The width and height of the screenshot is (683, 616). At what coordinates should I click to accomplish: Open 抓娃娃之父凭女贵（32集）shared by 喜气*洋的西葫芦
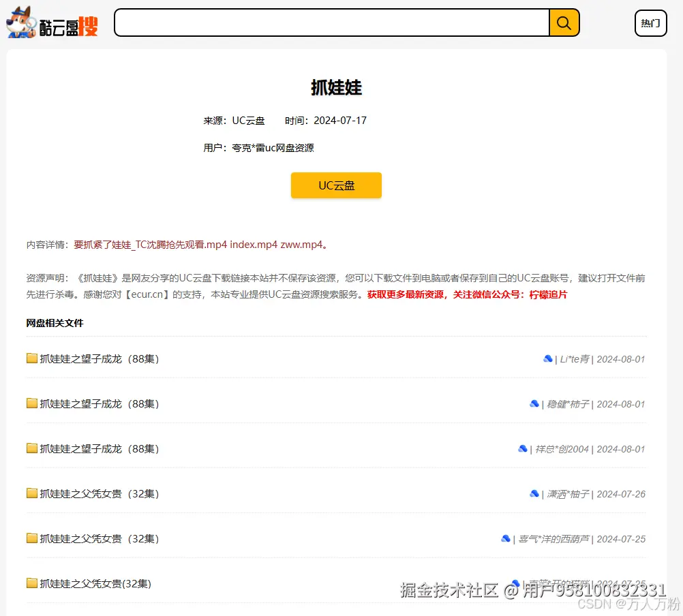click(x=100, y=538)
